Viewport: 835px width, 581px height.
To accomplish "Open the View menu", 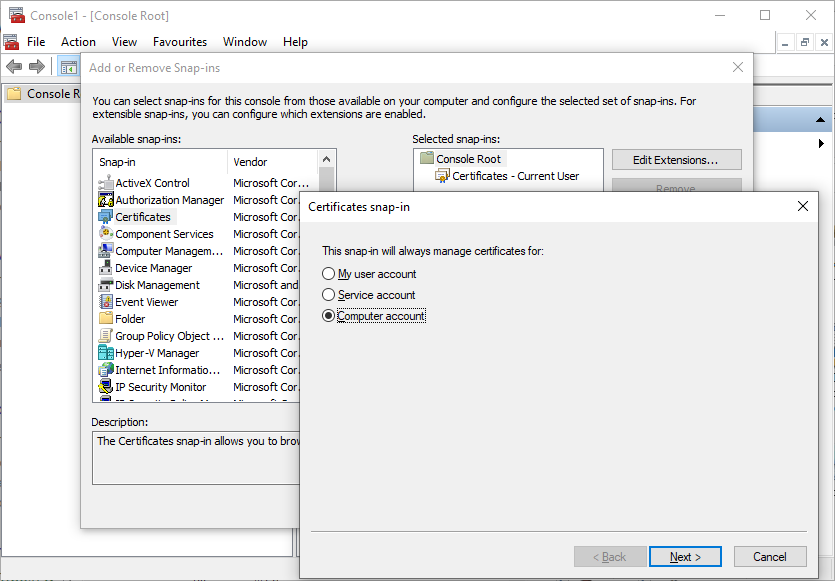I will click(124, 42).
